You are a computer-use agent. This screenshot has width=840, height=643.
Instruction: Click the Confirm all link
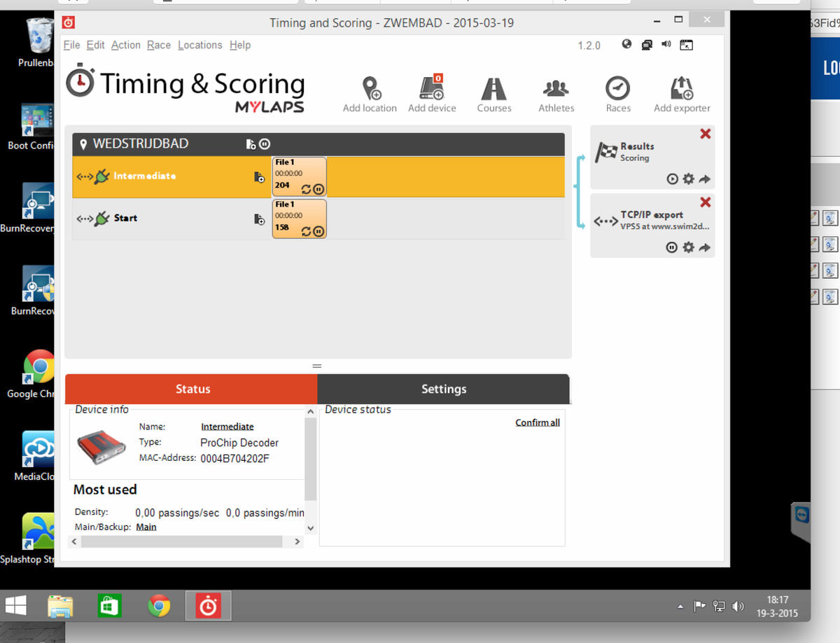tap(538, 422)
